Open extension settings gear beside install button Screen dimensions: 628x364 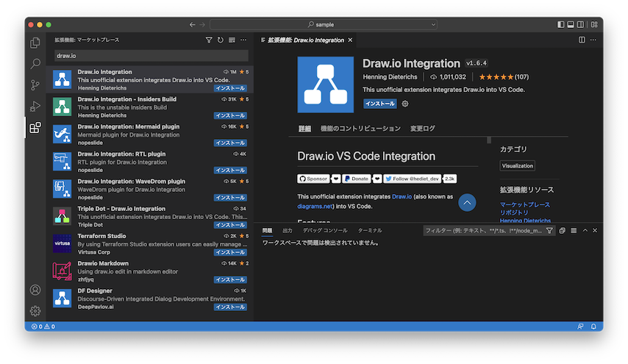405,104
